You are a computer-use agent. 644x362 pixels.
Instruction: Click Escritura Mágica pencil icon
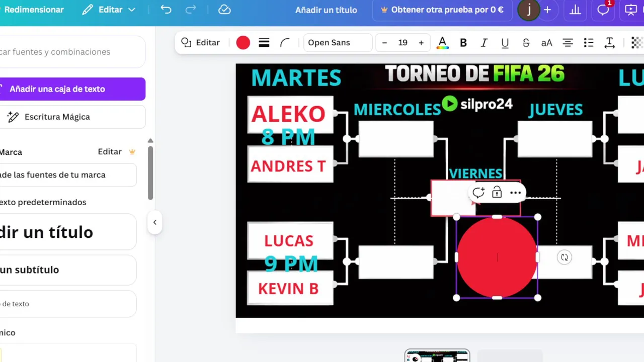tap(13, 117)
